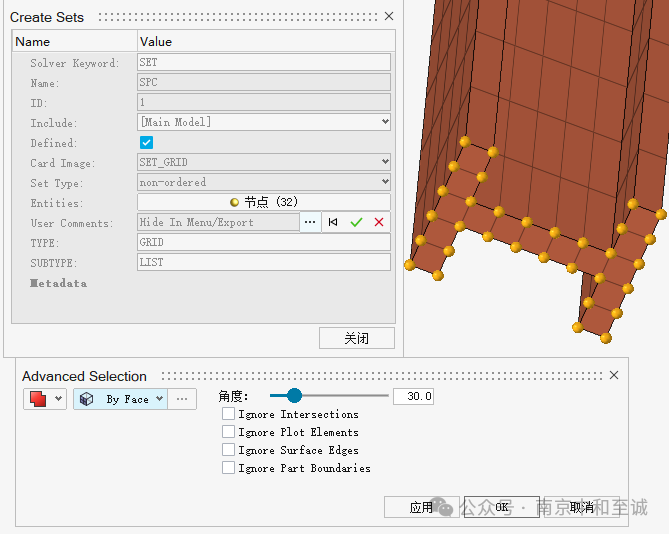Enable Ignore Intersections
The width and height of the screenshot is (669, 534).
[x=228, y=414]
